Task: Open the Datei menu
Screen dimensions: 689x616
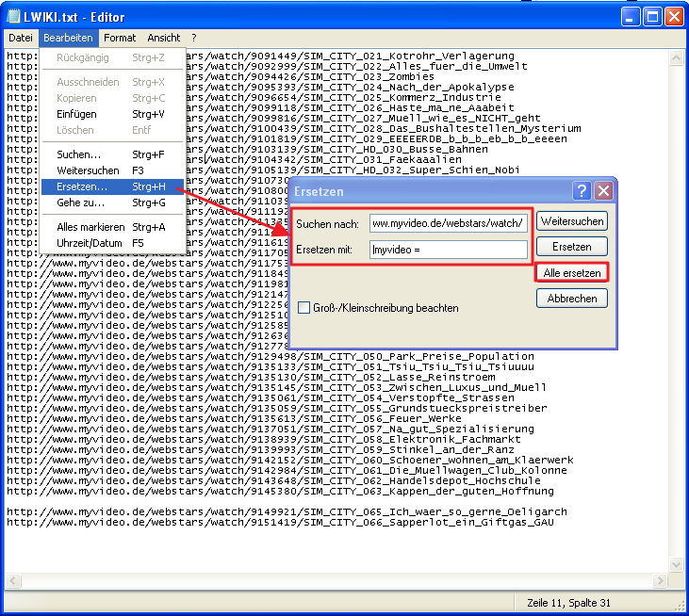Action: point(21,38)
